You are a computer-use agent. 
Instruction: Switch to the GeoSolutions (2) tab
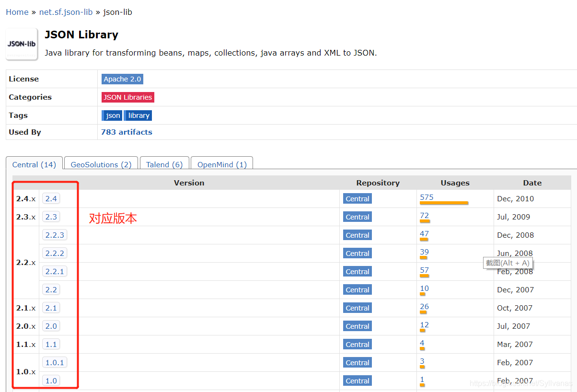click(101, 164)
